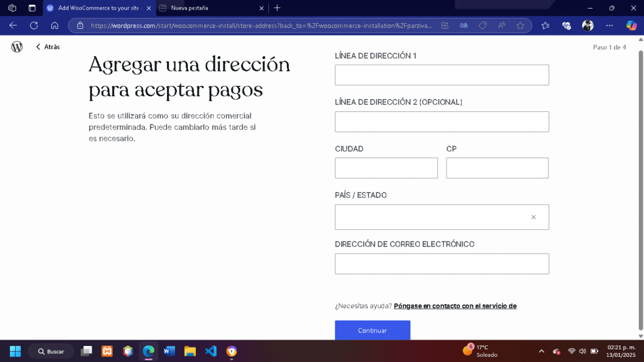
Task: Refresh the page with the reload icon
Action: pos(34,25)
